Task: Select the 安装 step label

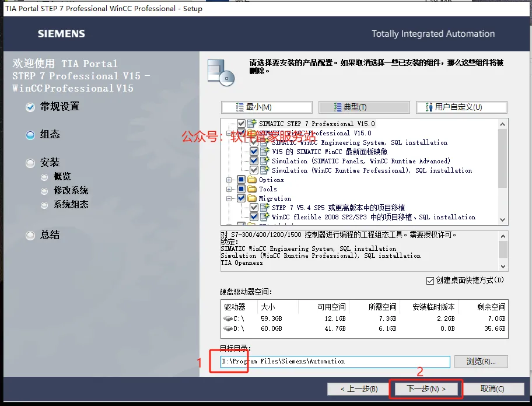Action: [50, 163]
